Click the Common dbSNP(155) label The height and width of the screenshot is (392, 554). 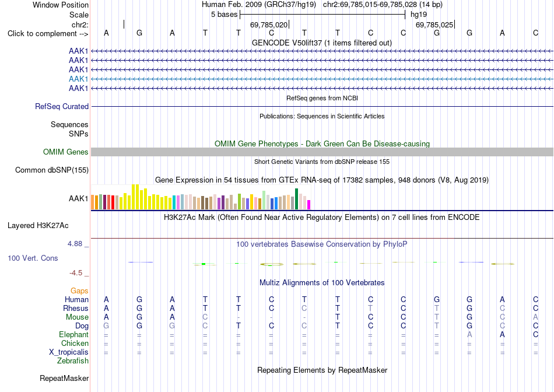point(51,170)
